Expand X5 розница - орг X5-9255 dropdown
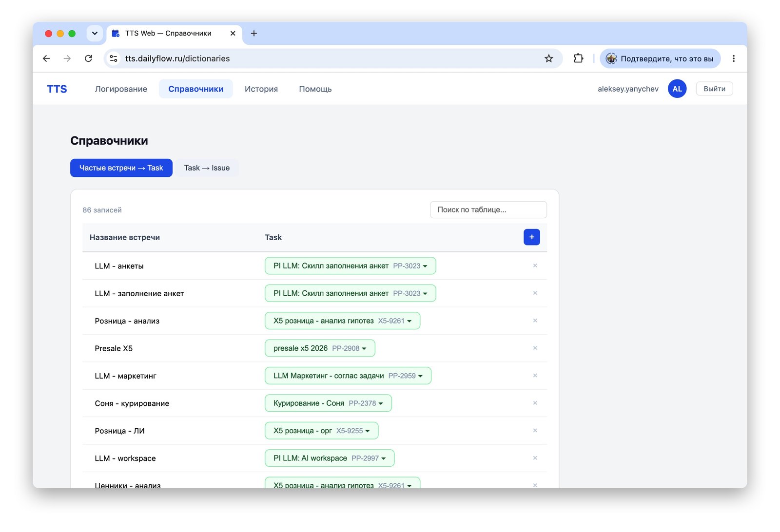 (x=322, y=431)
